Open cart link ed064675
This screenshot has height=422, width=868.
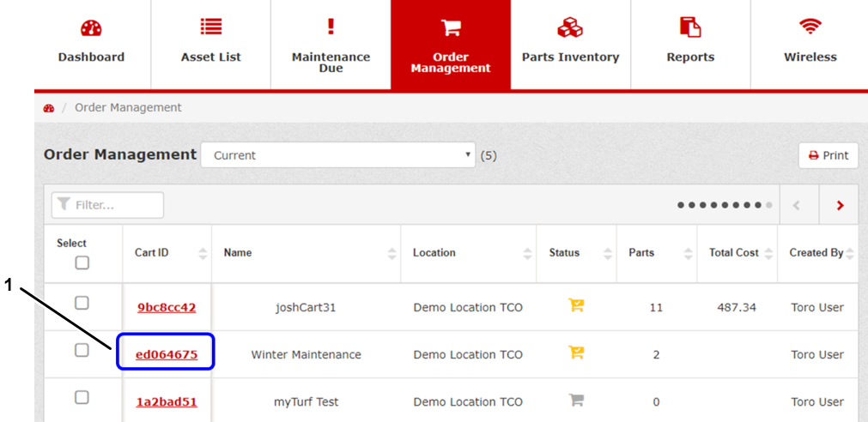(x=167, y=354)
